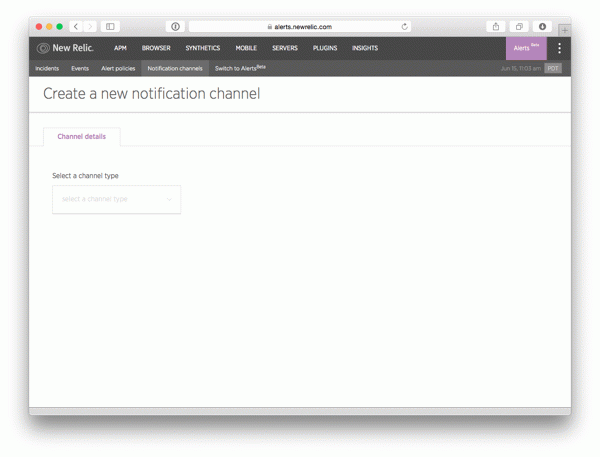Show all tabs with the tab overview icon
This screenshot has width=600, height=457.
519,26
